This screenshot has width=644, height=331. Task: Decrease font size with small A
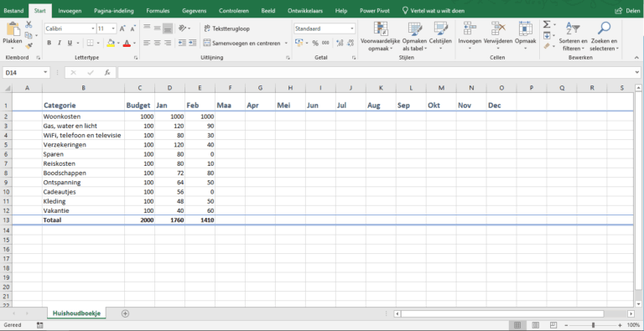pos(132,28)
